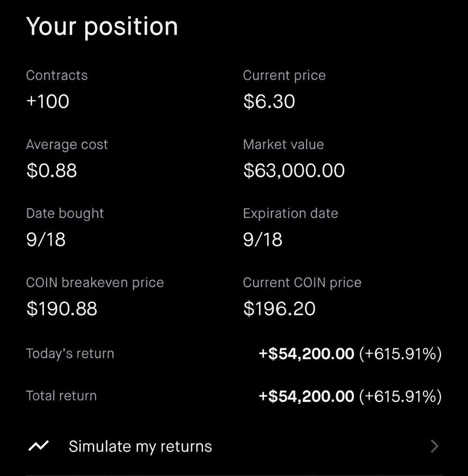Tap the Current price label

284,76
